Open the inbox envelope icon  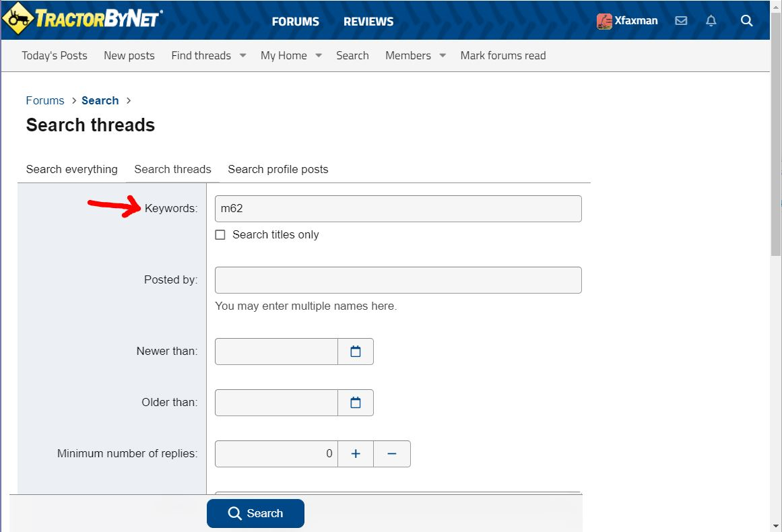pos(681,21)
